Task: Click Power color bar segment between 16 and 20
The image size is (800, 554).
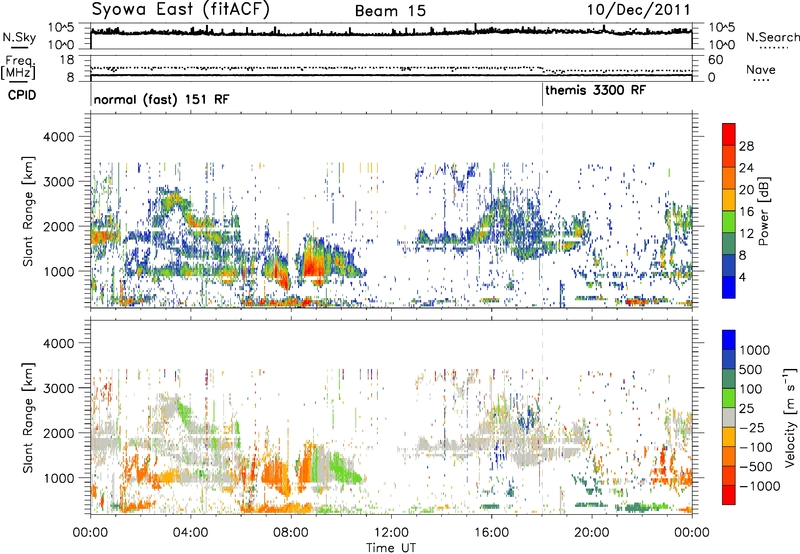Action: [729, 200]
